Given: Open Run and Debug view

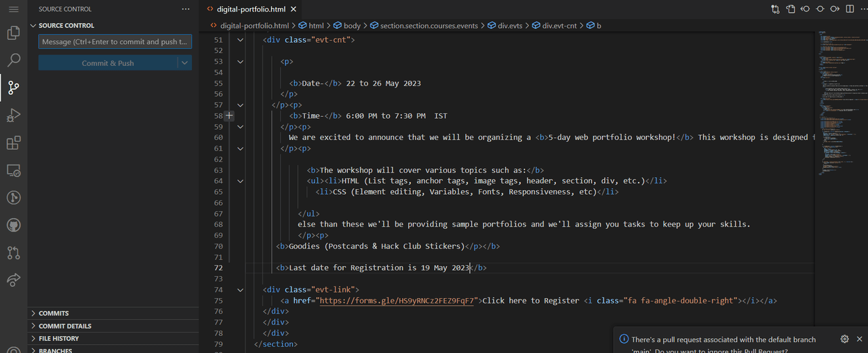Looking at the screenshot, I should [x=14, y=115].
